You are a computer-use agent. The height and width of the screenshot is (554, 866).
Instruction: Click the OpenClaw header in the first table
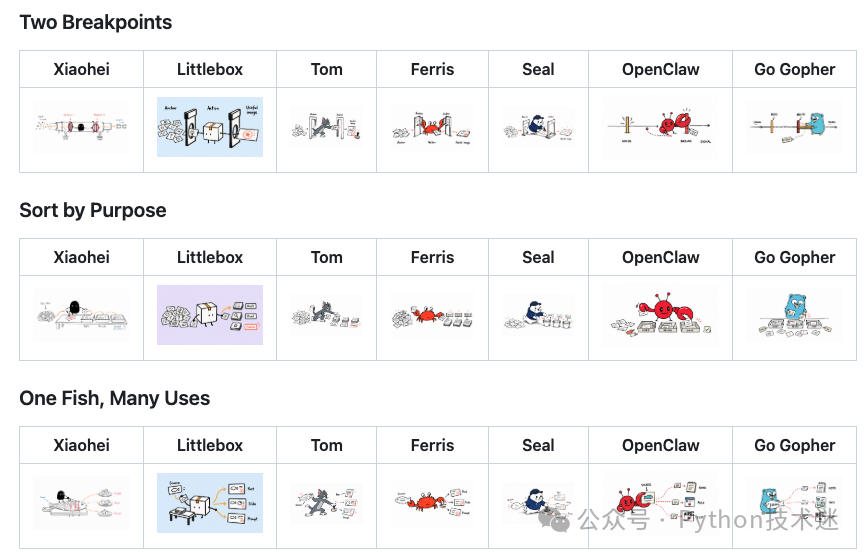pos(661,69)
